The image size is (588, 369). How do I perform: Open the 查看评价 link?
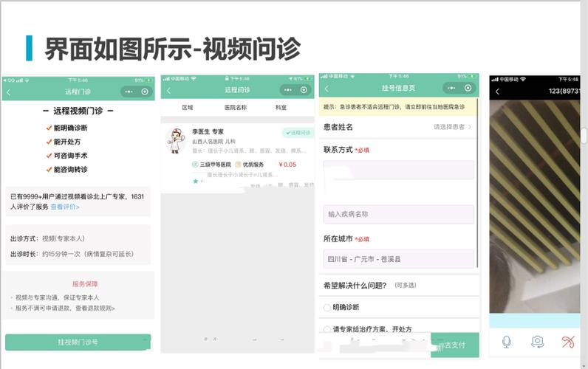(65, 207)
